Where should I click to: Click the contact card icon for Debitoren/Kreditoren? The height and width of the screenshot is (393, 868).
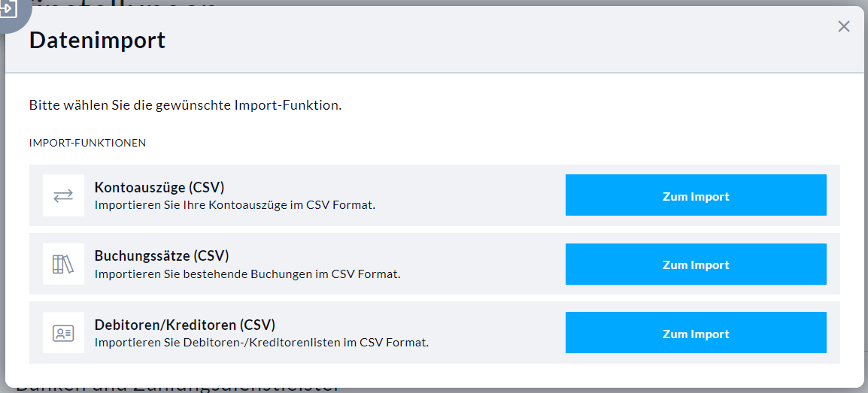(x=63, y=333)
